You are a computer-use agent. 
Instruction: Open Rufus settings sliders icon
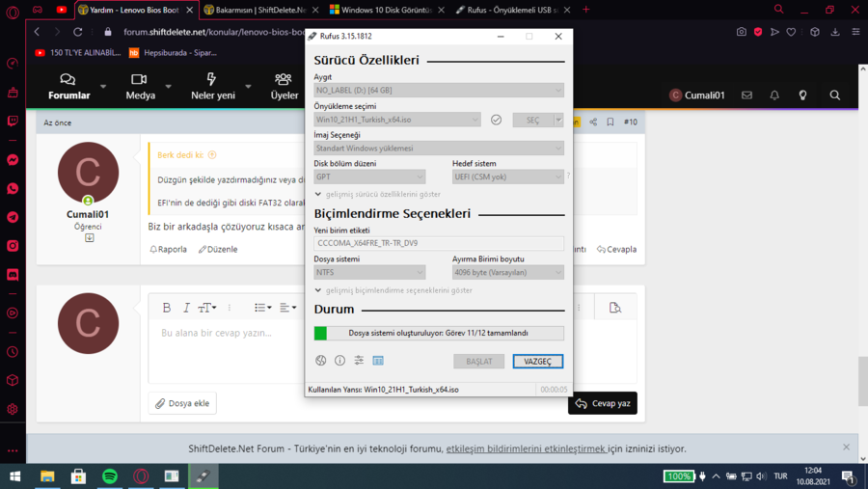coord(359,361)
